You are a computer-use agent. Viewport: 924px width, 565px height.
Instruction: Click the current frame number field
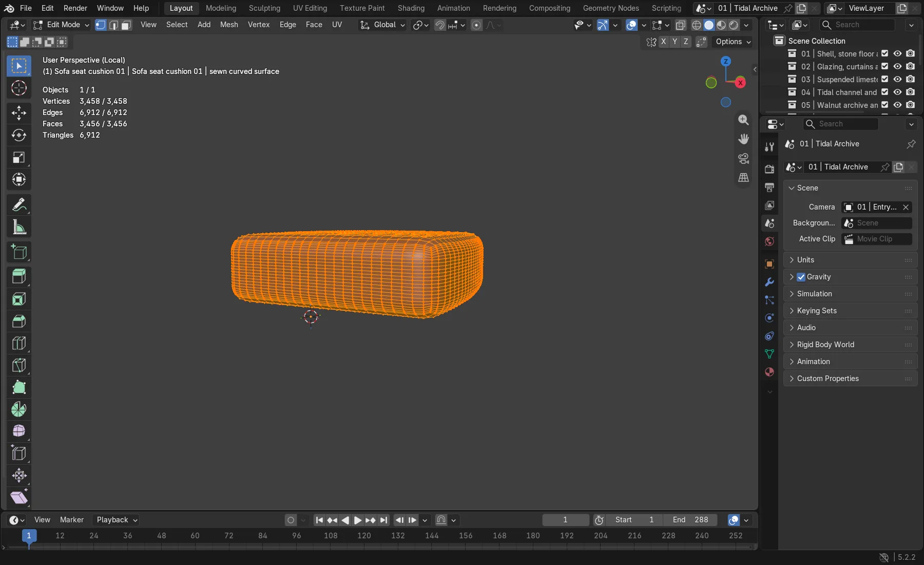point(566,520)
